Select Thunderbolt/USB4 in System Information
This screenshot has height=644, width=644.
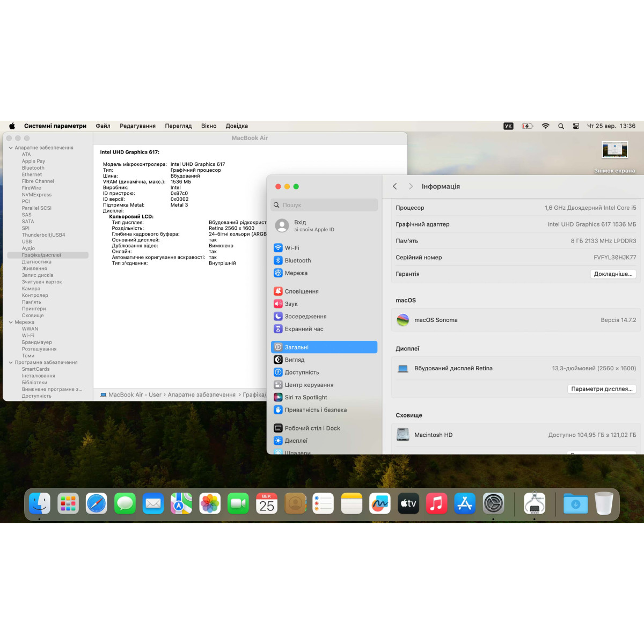[x=43, y=235]
